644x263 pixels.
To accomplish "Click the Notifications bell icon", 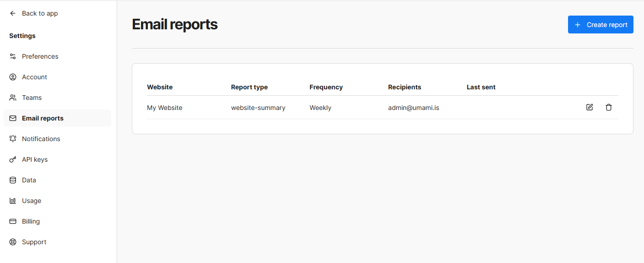I will coord(13,139).
